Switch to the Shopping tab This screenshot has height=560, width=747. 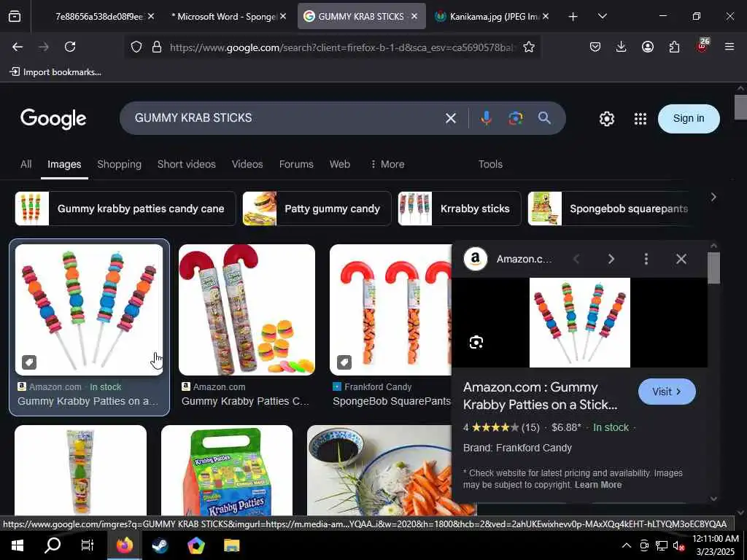coord(119,164)
